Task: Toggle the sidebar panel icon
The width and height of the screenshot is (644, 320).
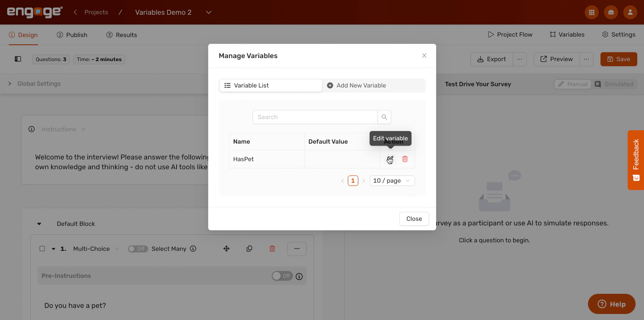Action: [18, 59]
